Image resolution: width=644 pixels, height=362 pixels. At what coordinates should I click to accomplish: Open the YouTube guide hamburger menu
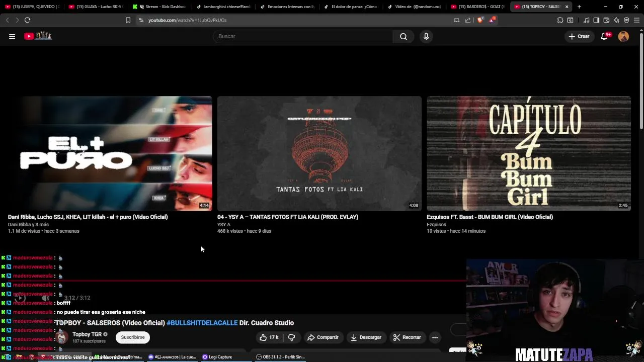12,36
